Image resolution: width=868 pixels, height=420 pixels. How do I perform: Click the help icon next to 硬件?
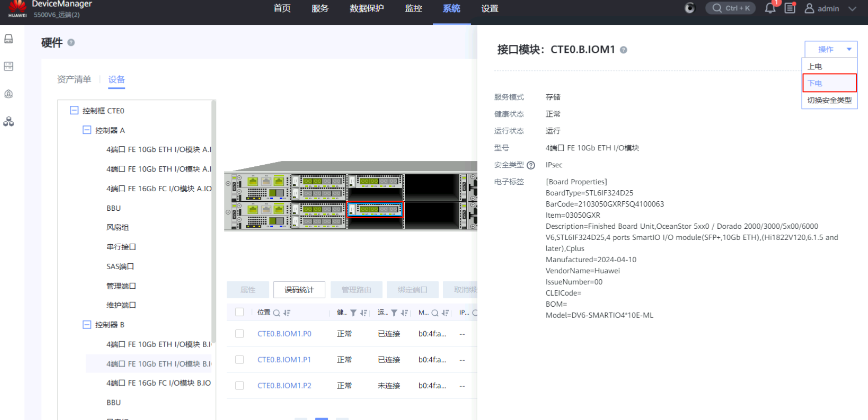[71, 42]
